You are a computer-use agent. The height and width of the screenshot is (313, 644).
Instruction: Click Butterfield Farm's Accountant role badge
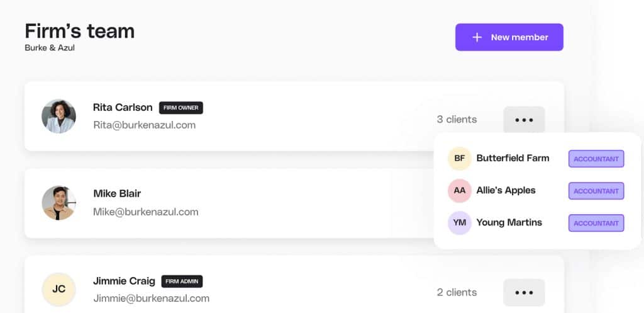coord(596,159)
